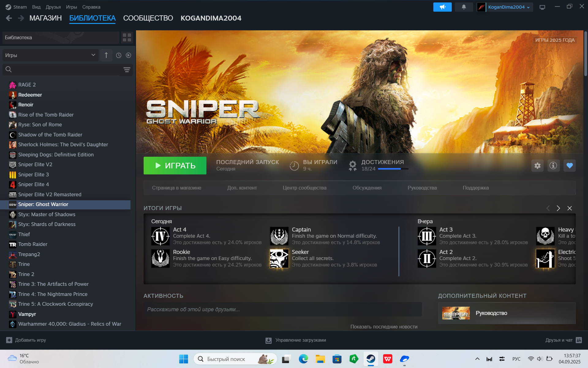
Task: Open File Explorer from taskbar
Action: pyautogui.click(x=320, y=359)
